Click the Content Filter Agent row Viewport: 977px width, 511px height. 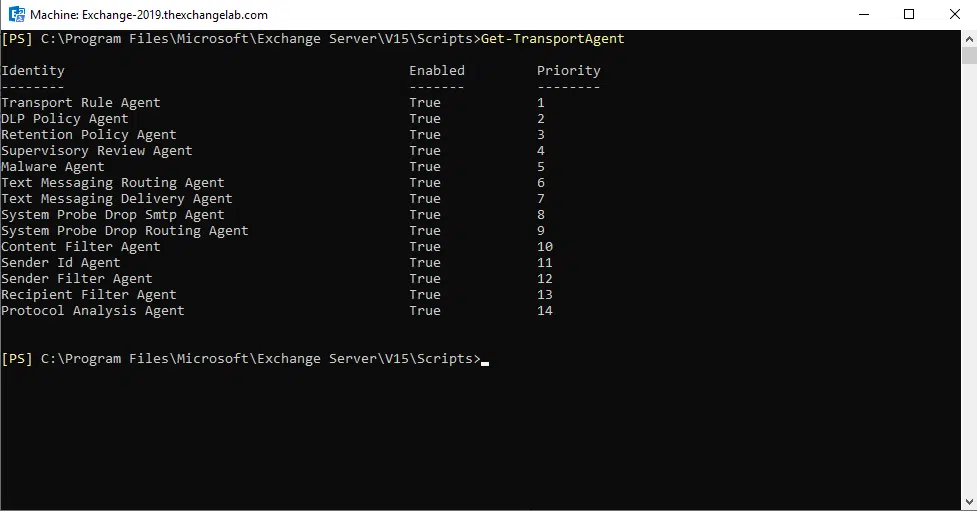277,247
